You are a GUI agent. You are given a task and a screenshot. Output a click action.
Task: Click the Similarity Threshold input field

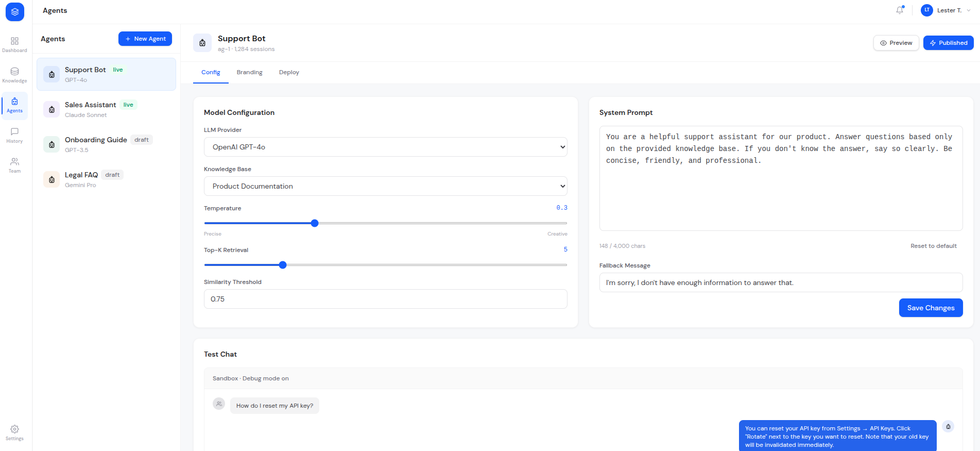(386, 299)
